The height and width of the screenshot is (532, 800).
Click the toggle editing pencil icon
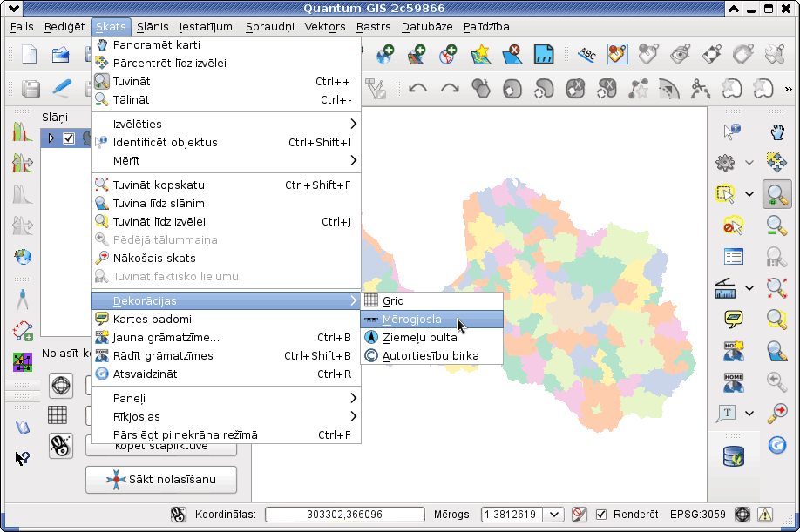pos(62,89)
